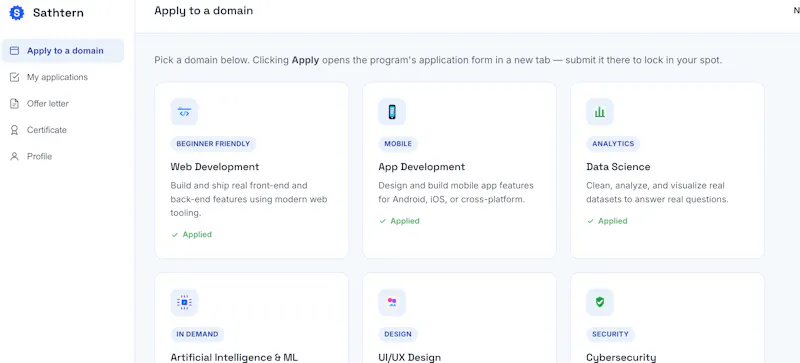Select the Cybersecurity card title
This screenshot has height=363, width=800.
[621, 357]
